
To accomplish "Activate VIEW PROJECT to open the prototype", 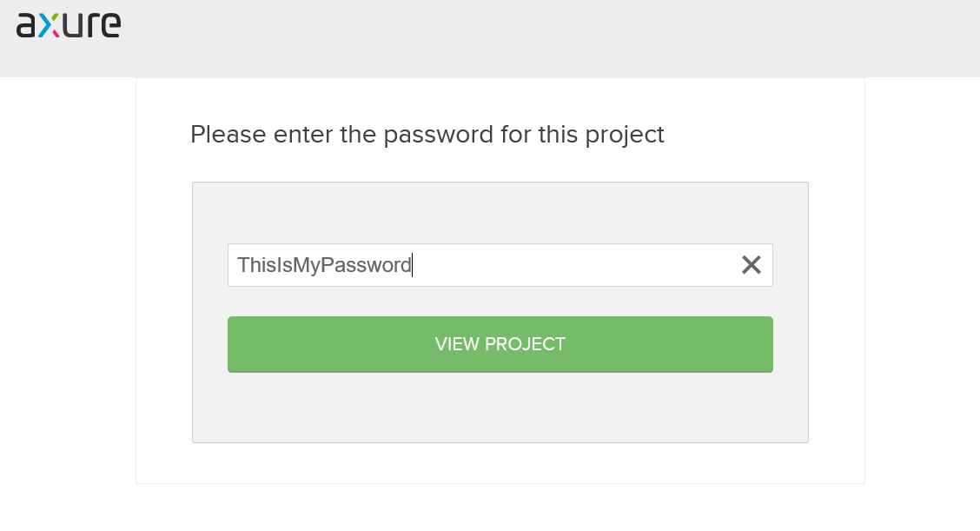I will click(500, 344).
